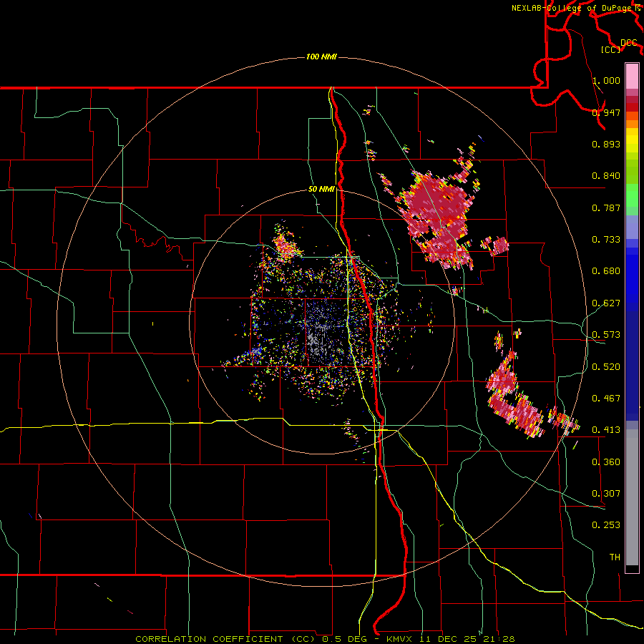This screenshot has width=644, height=644.
Task: Click the 0.893 legend value
Action: 606,144
